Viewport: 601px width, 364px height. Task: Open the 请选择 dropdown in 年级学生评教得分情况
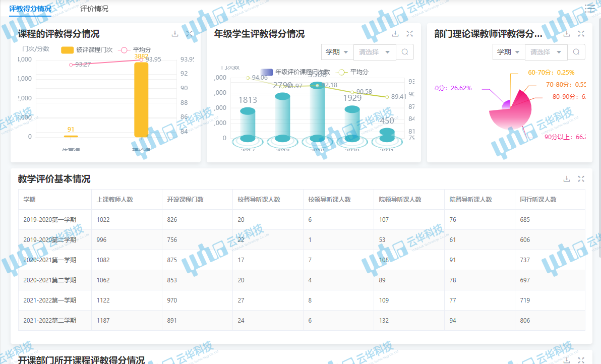click(x=375, y=52)
